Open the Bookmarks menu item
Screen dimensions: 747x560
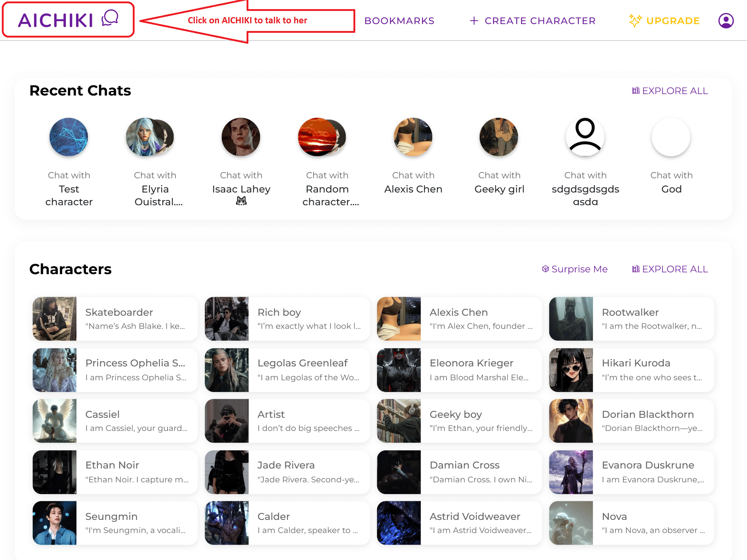pos(399,21)
